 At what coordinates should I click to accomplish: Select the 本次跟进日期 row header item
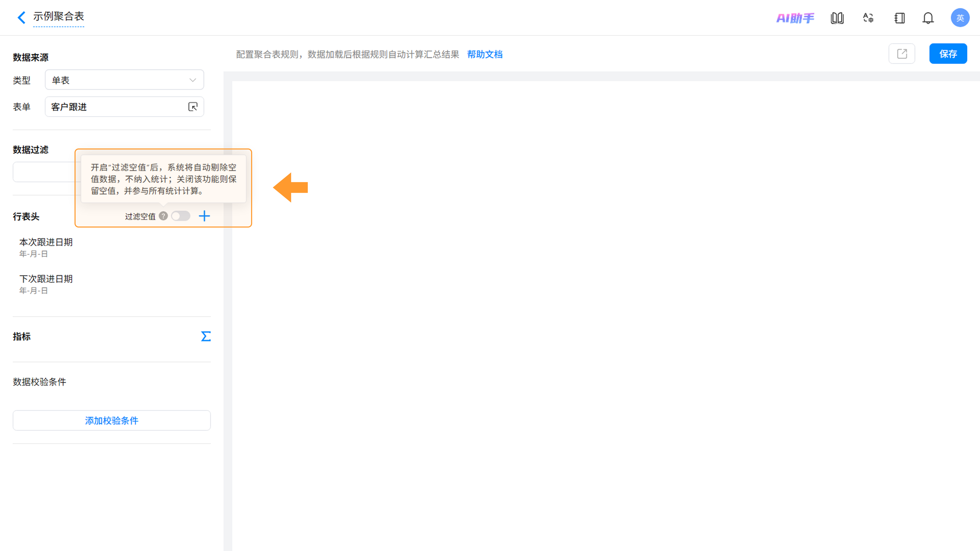(x=46, y=247)
